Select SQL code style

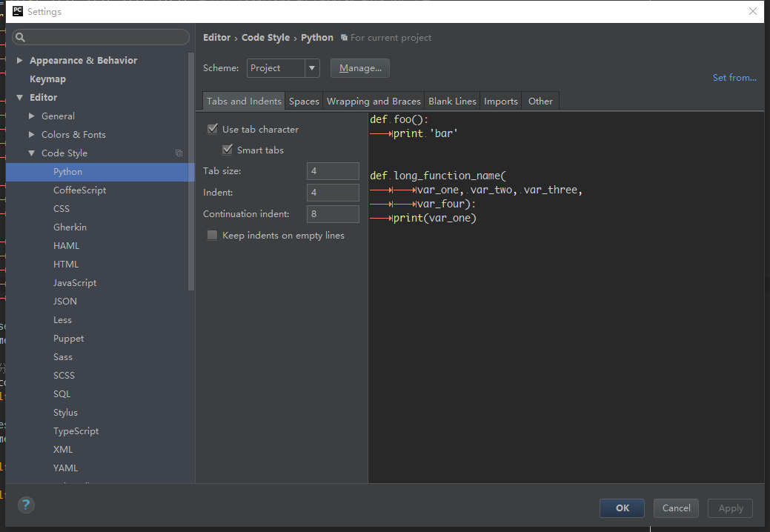[62, 394]
